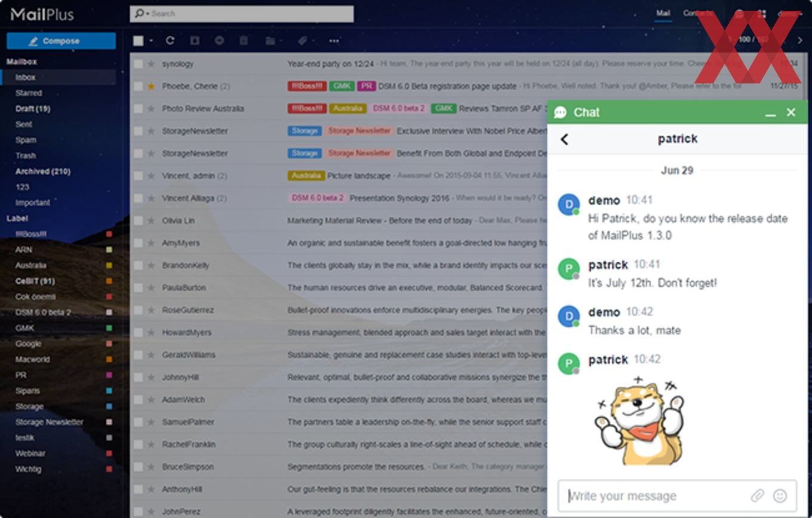Attach a file with the chat paperclip icon
This screenshot has height=518, width=812.
tap(757, 495)
